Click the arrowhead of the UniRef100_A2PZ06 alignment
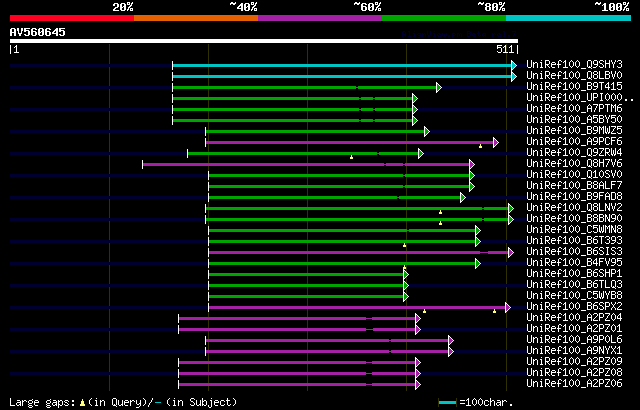640x410 pixels. click(x=418, y=384)
